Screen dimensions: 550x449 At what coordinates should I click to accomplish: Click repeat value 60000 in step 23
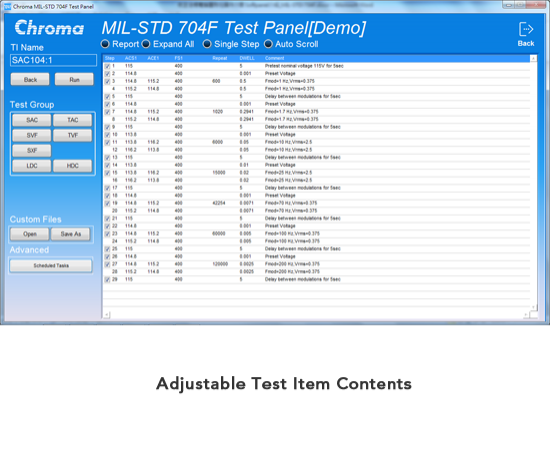click(x=219, y=234)
